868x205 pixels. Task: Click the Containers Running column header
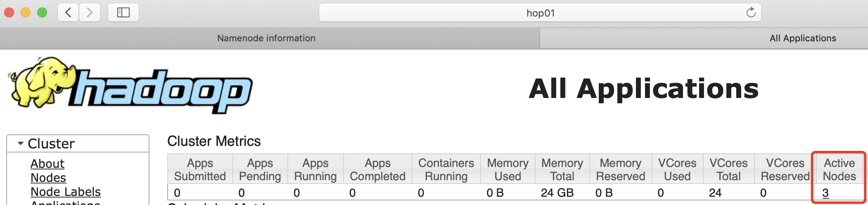point(446,169)
